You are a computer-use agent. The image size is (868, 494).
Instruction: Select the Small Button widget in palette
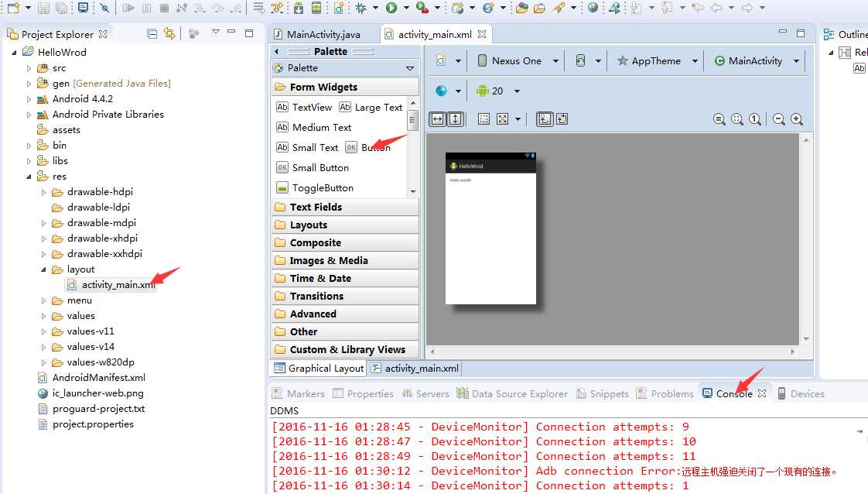(x=313, y=168)
